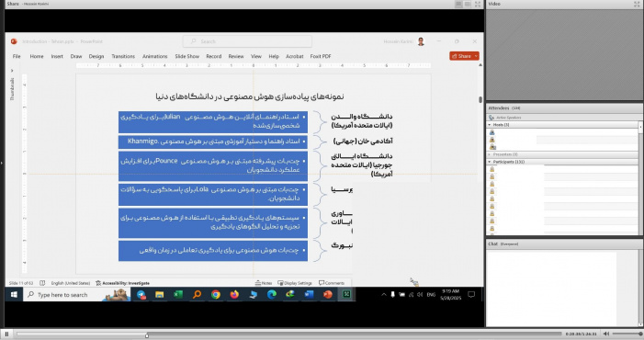Open the File menu

[x=17, y=56]
